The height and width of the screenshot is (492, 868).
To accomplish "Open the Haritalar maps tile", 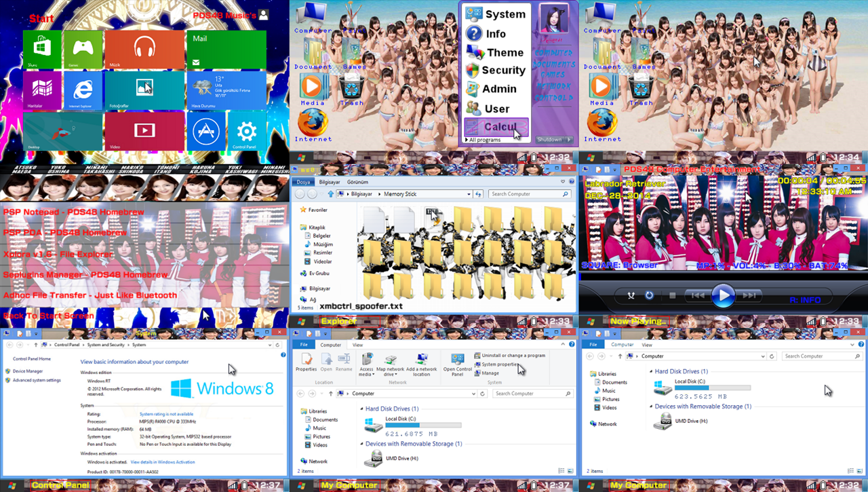I will (x=42, y=90).
